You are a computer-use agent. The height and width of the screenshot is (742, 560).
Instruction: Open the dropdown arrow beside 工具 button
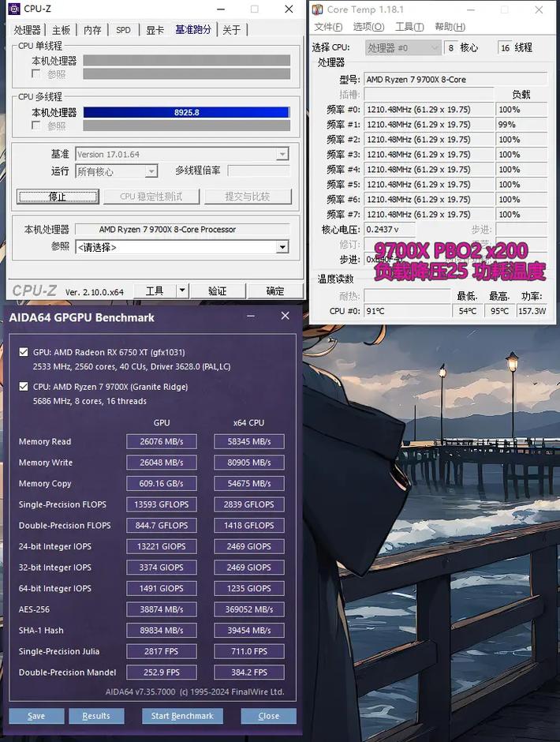coord(182,290)
